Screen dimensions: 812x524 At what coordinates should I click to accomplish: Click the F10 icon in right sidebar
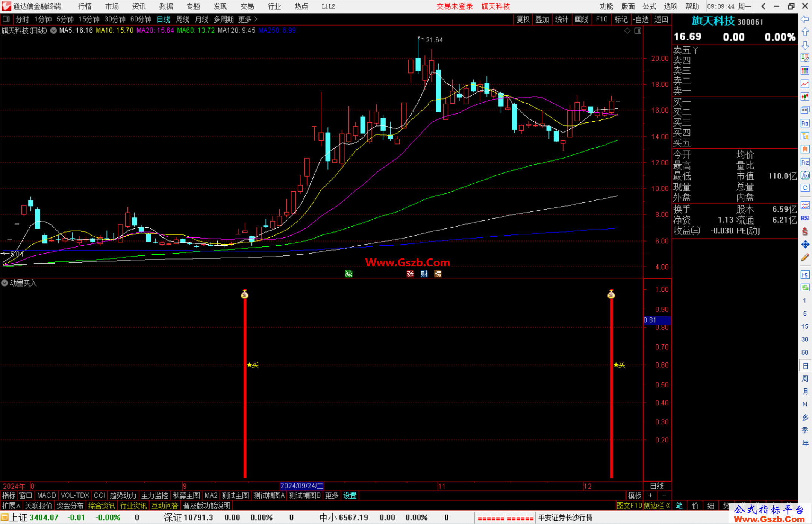point(805,123)
